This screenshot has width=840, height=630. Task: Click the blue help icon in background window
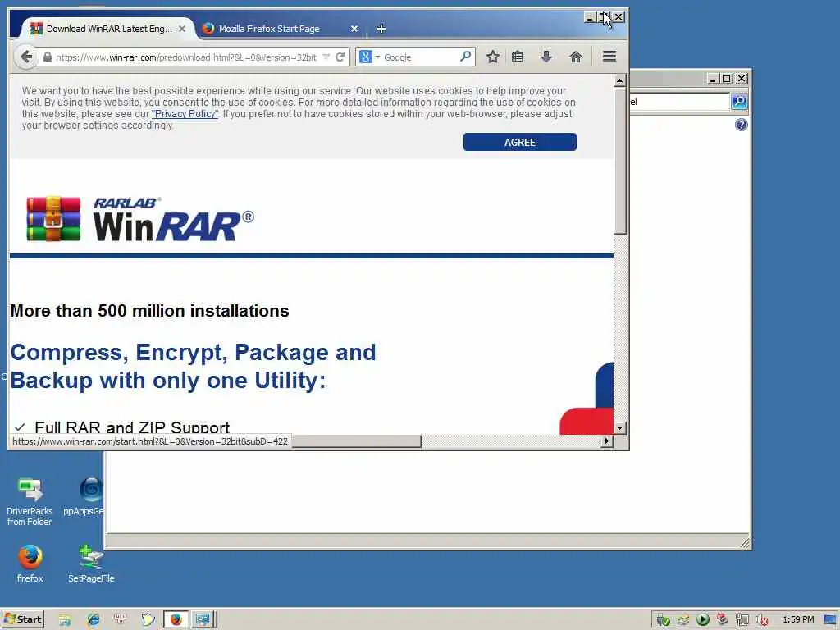[x=741, y=125]
